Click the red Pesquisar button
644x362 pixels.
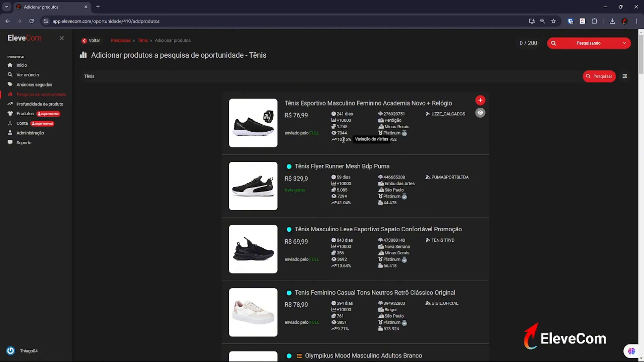pyautogui.click(x=599, y=76)
